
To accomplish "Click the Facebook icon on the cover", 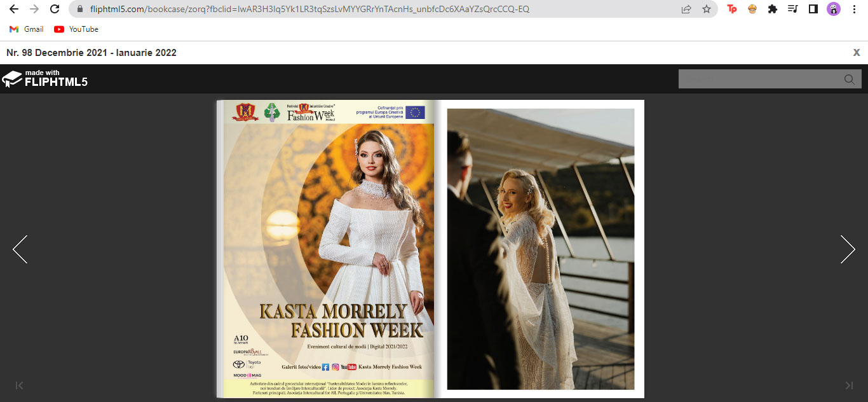I will tap(326, 367).
